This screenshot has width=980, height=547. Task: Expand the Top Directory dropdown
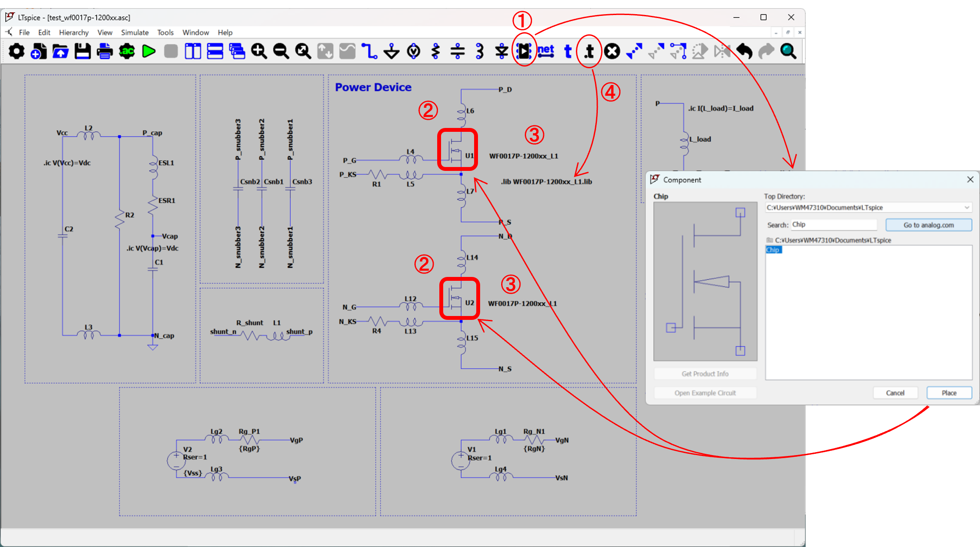pos(966,207)
